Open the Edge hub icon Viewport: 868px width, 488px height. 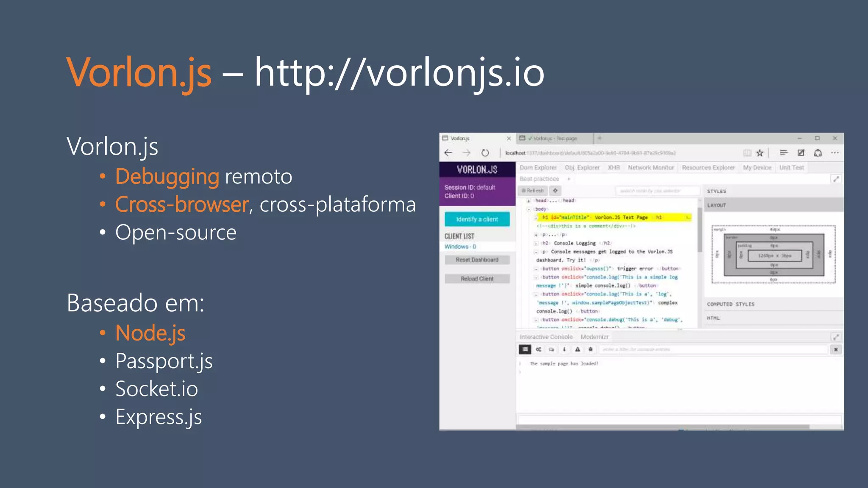[784, 153]
